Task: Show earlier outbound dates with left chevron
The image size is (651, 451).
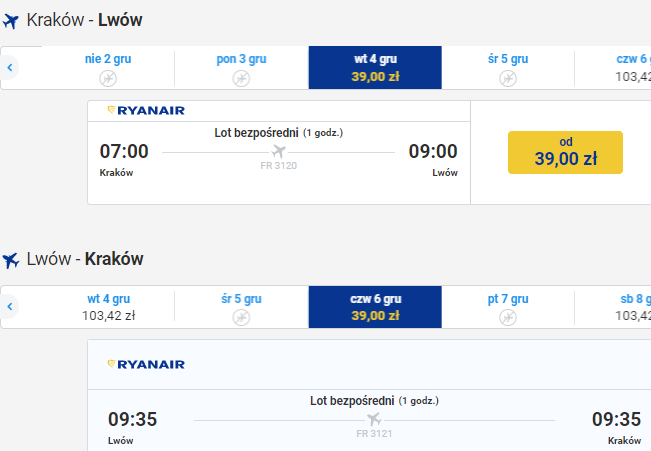Action: point(10,67)
